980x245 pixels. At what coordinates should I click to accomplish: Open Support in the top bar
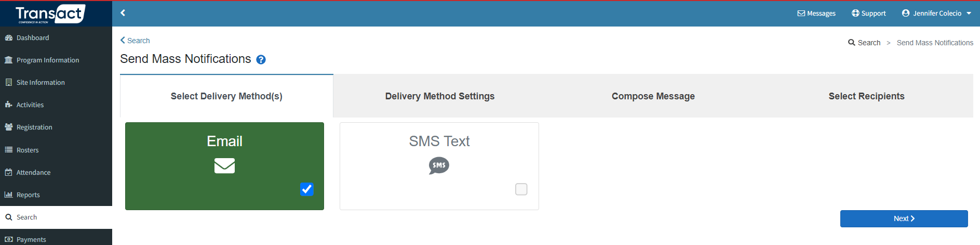pyautogui.click(x=869, y=14)
